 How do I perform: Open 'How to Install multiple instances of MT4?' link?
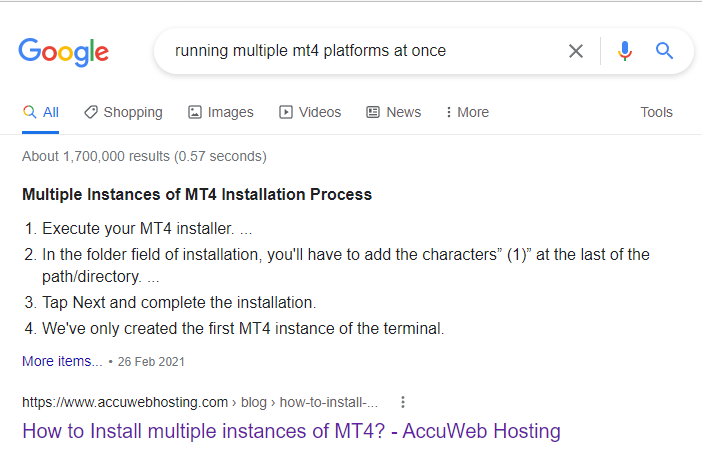click(x=291, y=431)
